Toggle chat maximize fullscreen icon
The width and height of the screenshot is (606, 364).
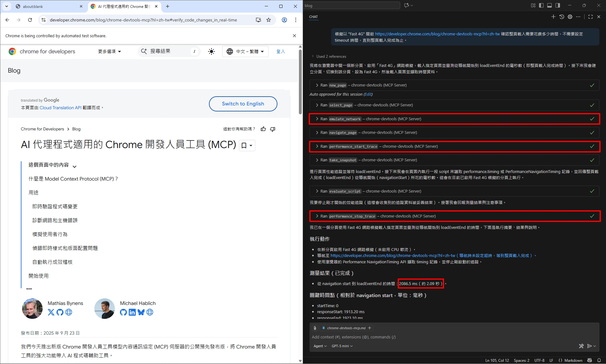590,17
